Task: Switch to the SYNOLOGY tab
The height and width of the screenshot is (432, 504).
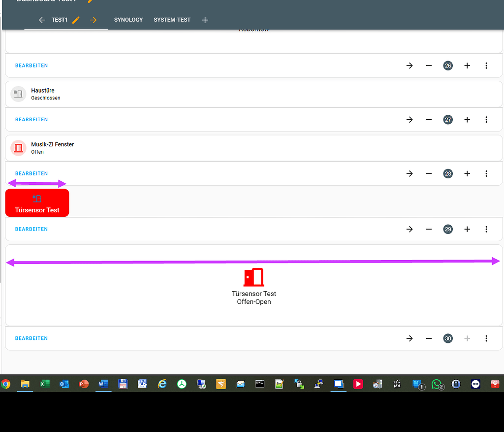Action: tap(128, 20)
